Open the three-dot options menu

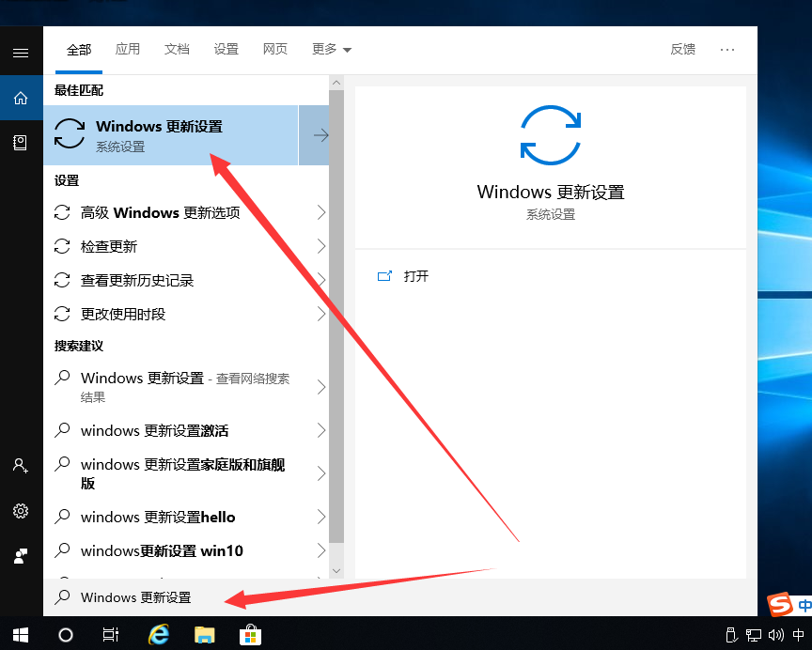pos(727,50)
